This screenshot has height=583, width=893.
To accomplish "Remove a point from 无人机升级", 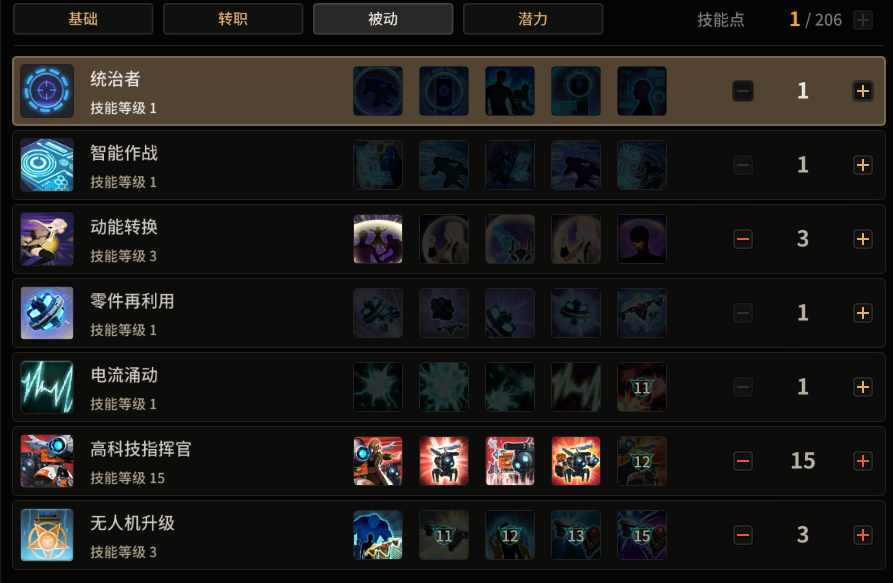I will click(743, 535).
